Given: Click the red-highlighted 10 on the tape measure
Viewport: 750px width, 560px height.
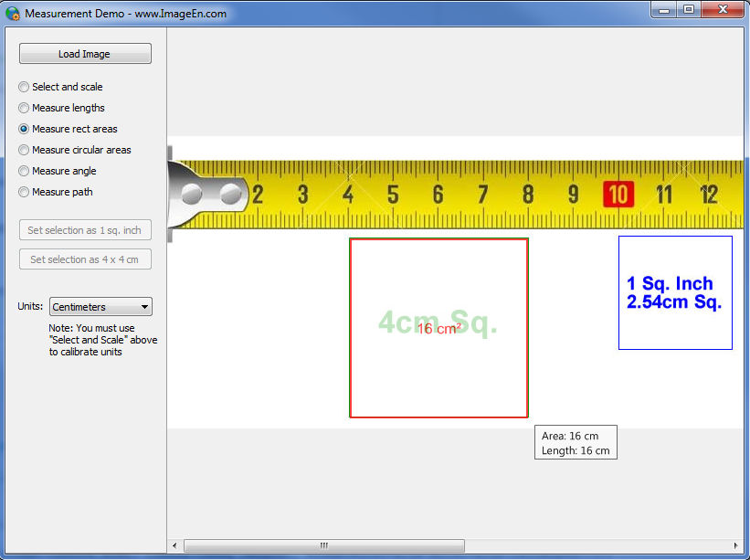Looking at the screenshot, I should pos(618,195).
